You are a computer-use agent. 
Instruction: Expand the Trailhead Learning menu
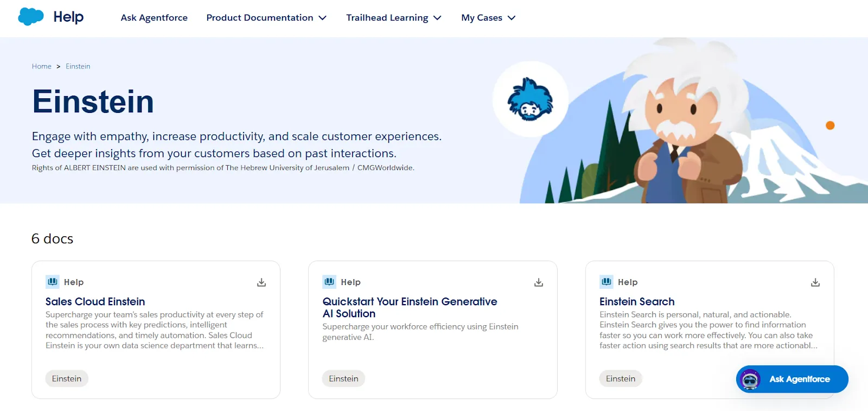tap(394, 17)
